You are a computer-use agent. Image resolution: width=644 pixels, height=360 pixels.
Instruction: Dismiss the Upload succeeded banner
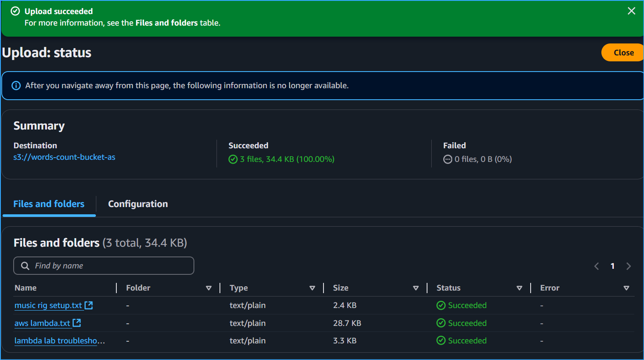pos(631,11)
